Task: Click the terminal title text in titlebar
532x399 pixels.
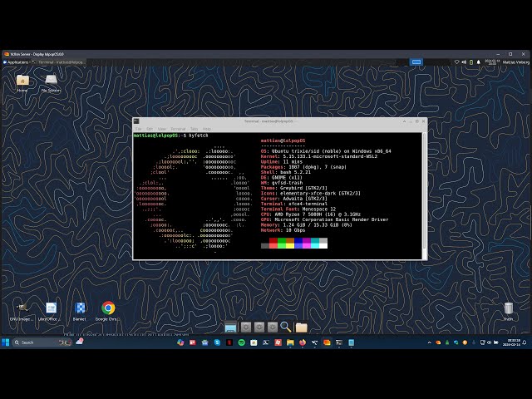Action: tap(268, 121)
